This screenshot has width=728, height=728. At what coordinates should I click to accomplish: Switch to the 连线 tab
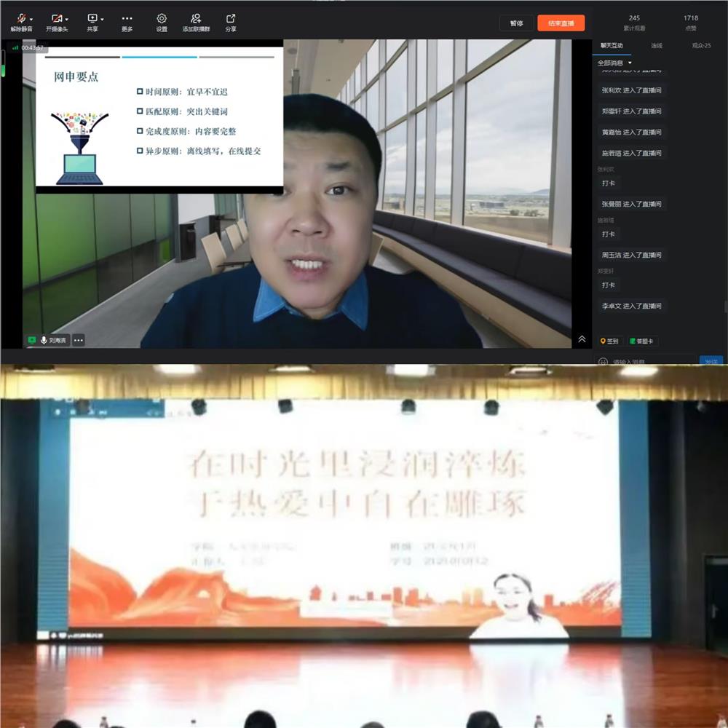[x=657, y=46]
